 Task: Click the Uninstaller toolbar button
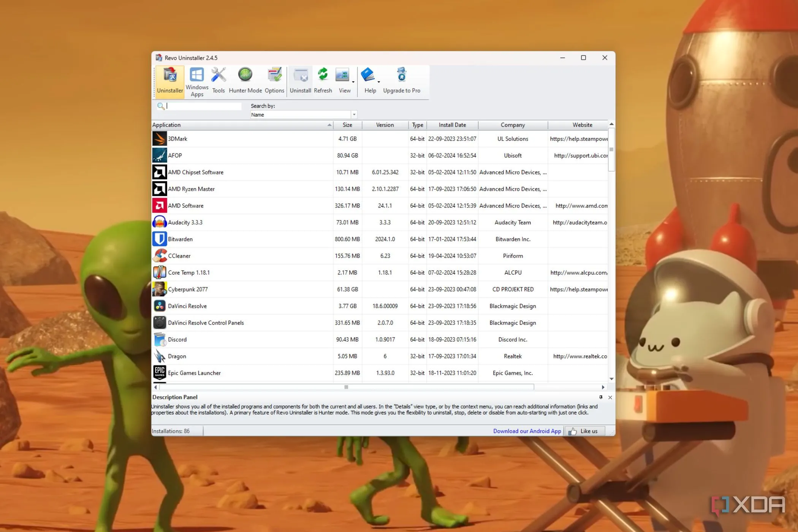tap(170, 81)
